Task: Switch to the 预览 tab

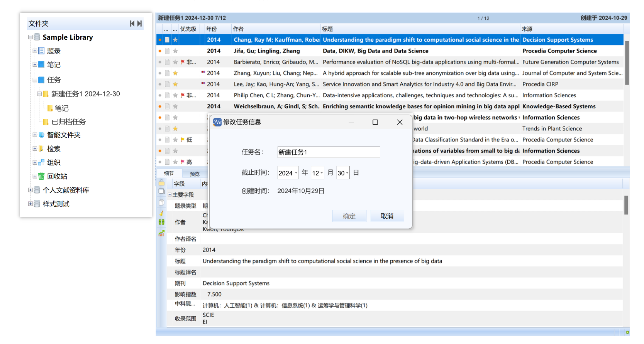Action: point(195,174)
